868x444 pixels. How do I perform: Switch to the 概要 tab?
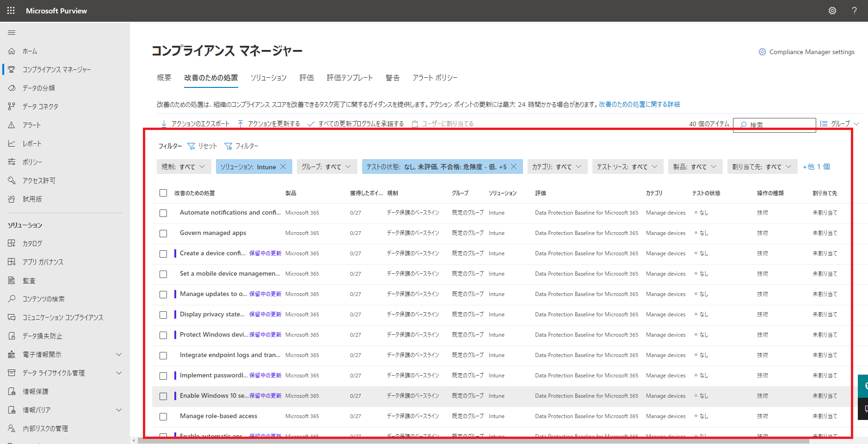click(164, 78)
